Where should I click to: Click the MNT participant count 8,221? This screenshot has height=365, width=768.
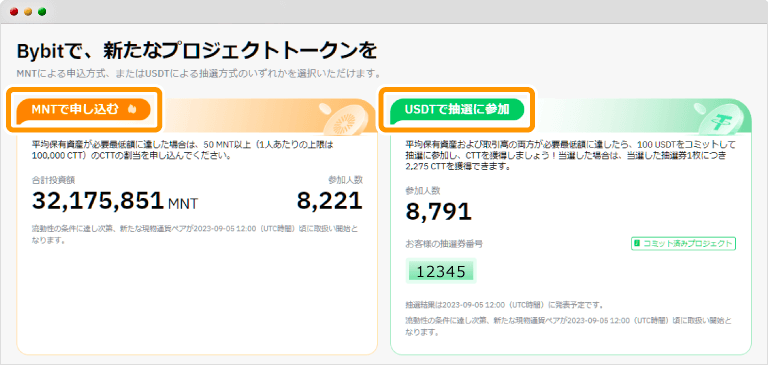point(330,201)
